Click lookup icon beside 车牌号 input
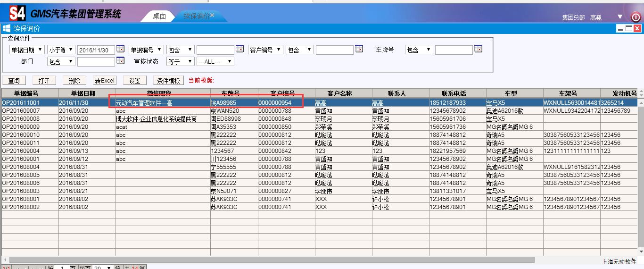 click(478, 49)
